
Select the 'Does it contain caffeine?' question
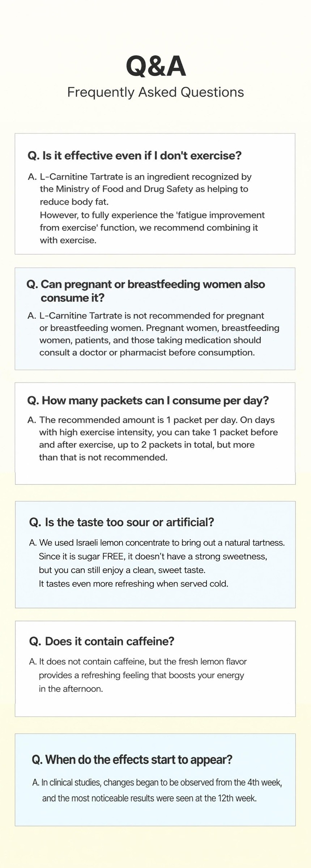[102, 641]
